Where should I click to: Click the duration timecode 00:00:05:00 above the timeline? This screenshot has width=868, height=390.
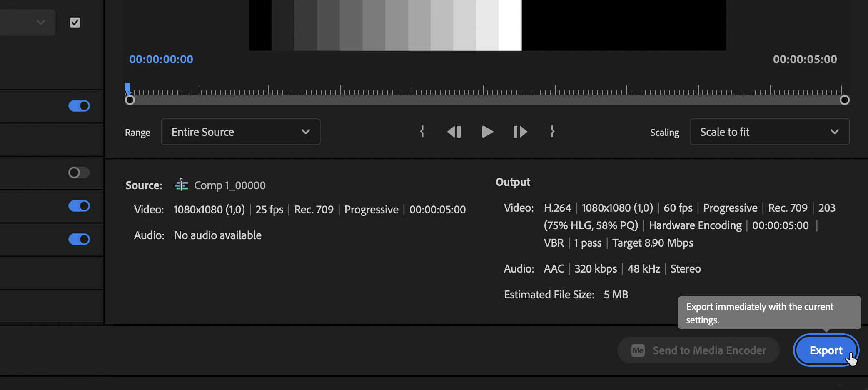pos(805,60)
